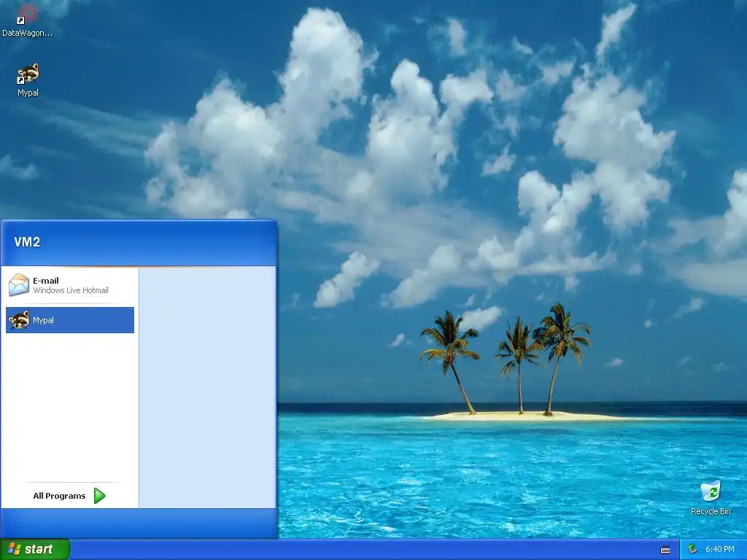Click the on-screen keyboard icon in taskbar

pos(665,550)
